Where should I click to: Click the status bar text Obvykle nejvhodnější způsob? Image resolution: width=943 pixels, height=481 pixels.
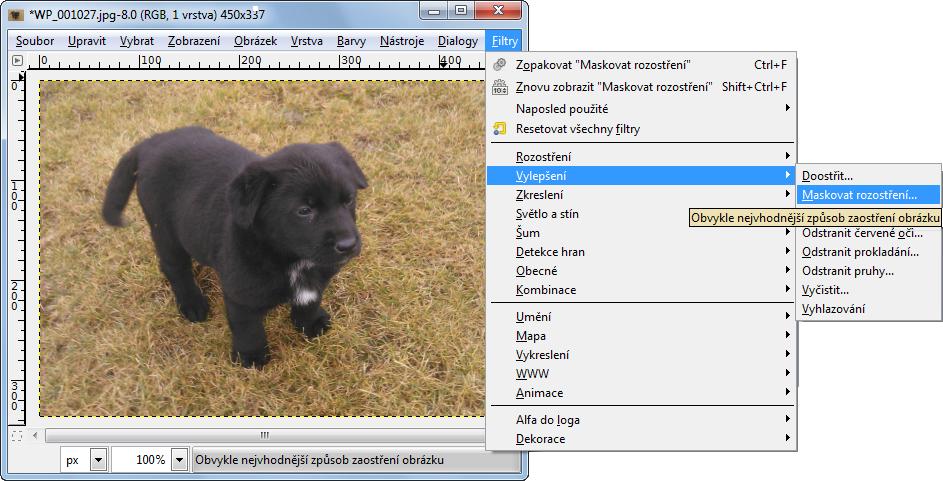point(319,460)
